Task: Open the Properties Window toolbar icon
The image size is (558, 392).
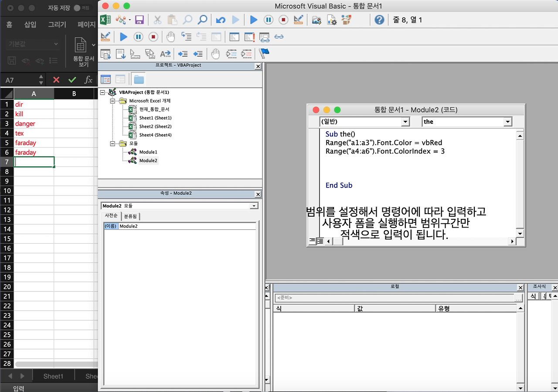Action: coord(332,20)
